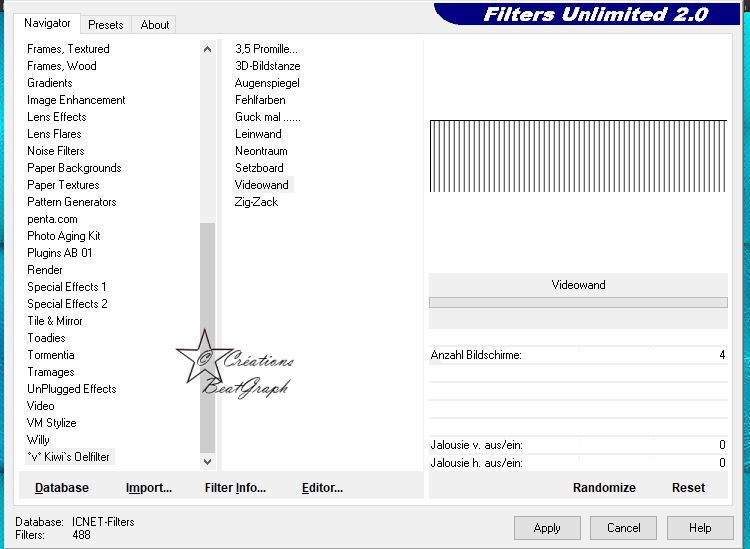Adjust the Anzahl Bildschirme slider
The height and width of the screenshot is (549, 750).
578,355
